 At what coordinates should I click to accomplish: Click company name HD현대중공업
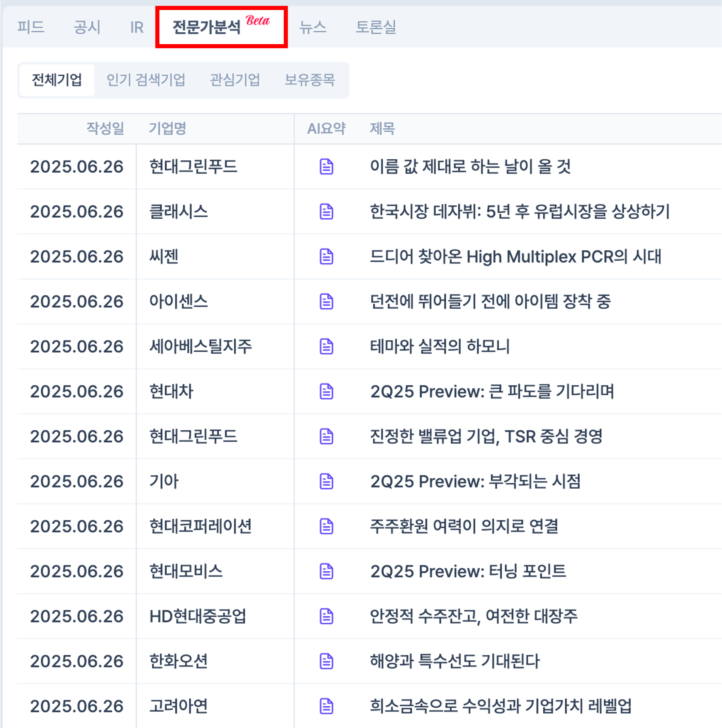point(198,616)
